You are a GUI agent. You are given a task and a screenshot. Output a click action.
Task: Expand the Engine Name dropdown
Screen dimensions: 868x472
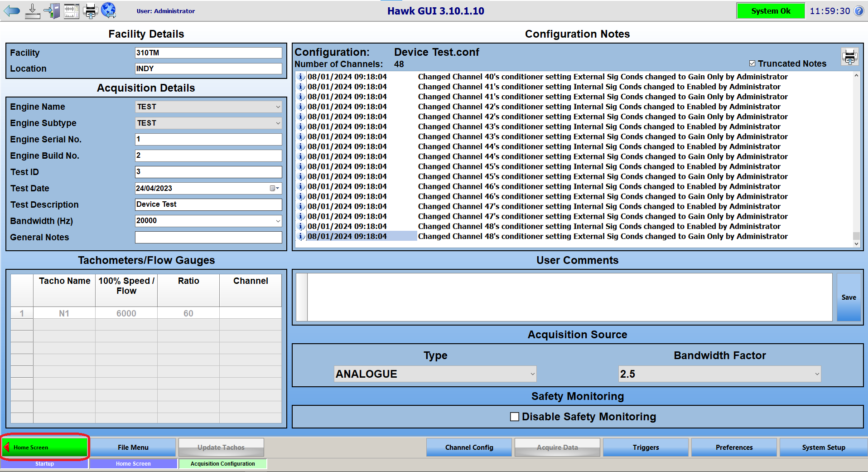coord(278,107)
